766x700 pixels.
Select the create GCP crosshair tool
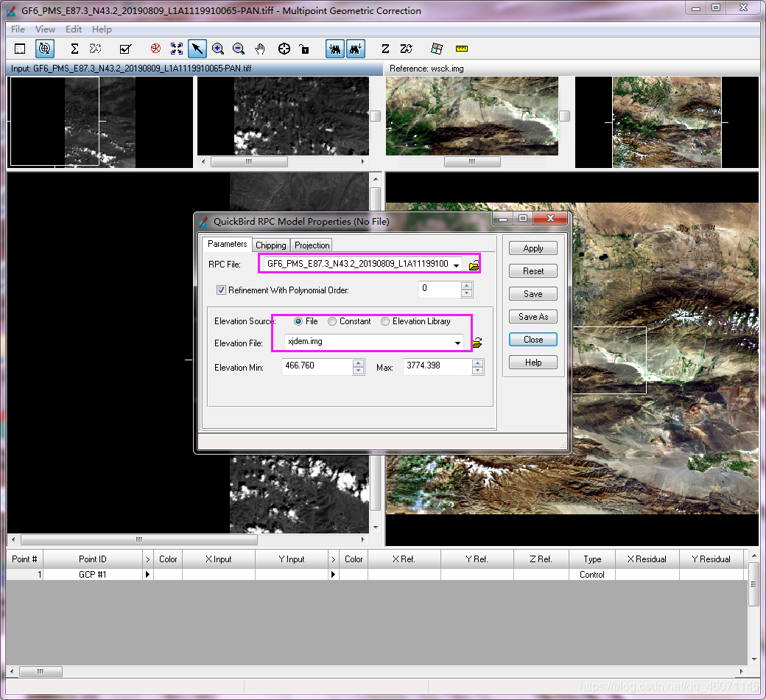coord(284,49)
